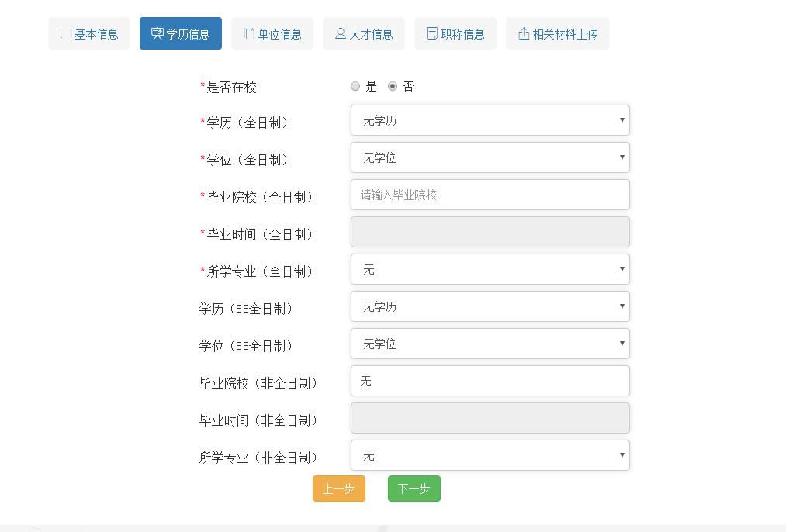Click the 毕业院校（全日制） input field

[x=490, y=195]
